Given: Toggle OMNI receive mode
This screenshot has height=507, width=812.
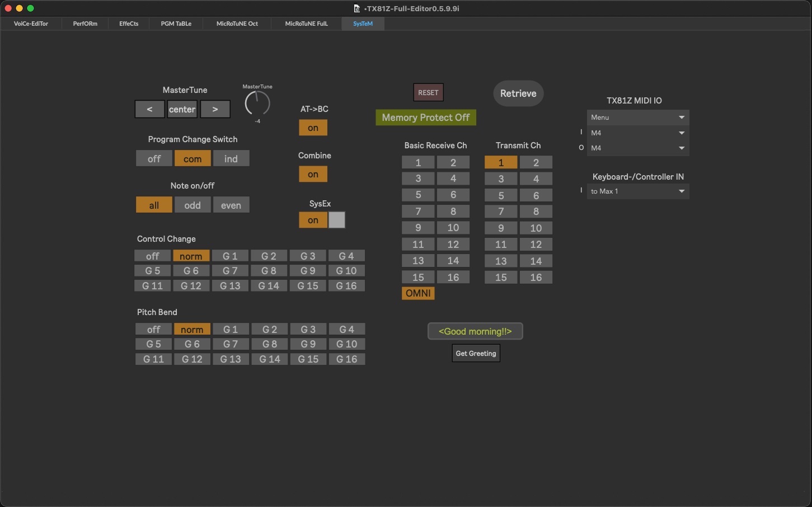Looking at the screenshot, I should pos(418,293).
